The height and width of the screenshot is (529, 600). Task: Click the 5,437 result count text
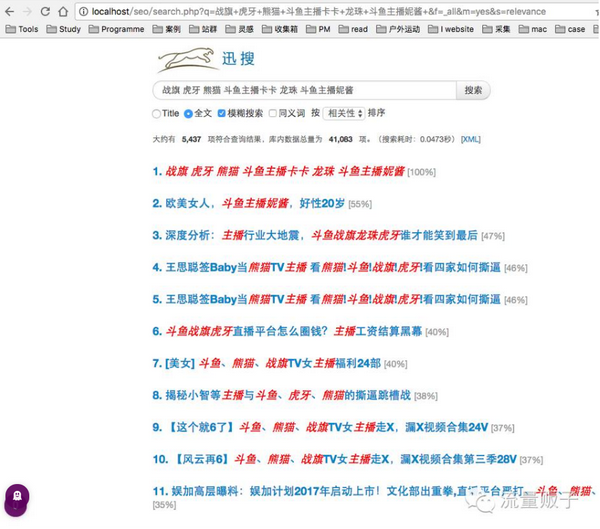[x=191, y=139]
